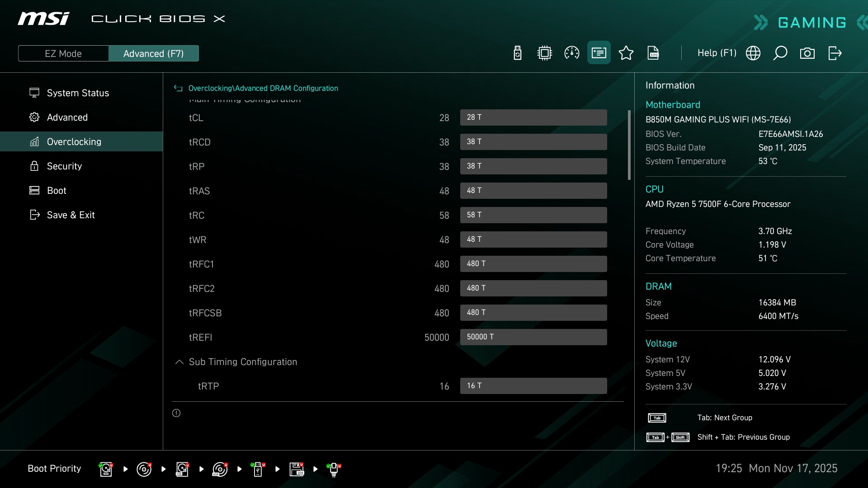Click the DRAM speed value 6400 MT/s
Screen dimensions: 868x488
pyautogui.click(x=778, y=316)
